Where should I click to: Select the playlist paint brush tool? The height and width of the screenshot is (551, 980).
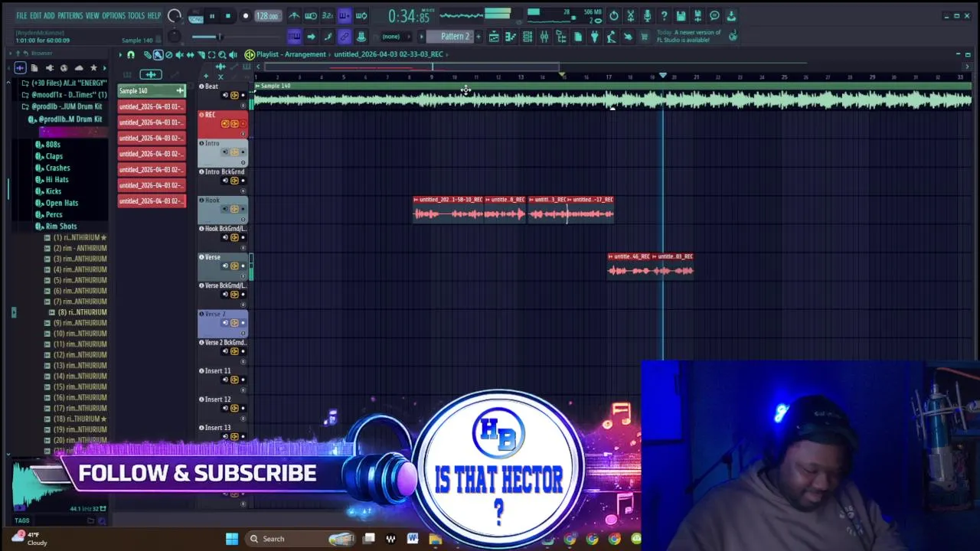pyautogui.click(x=158, y=54)
